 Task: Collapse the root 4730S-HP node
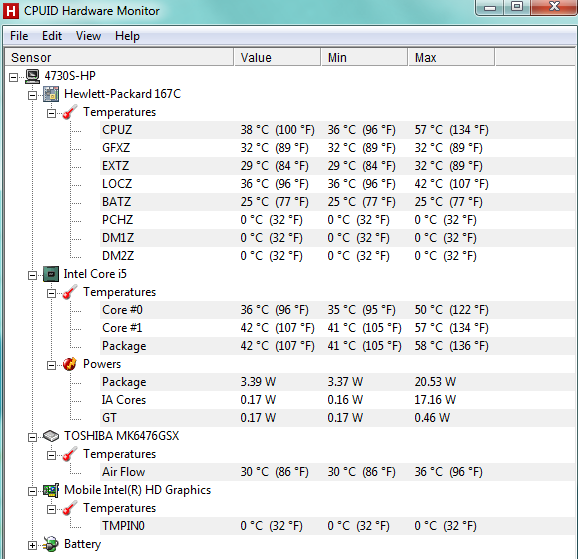[x=14, y=77]
